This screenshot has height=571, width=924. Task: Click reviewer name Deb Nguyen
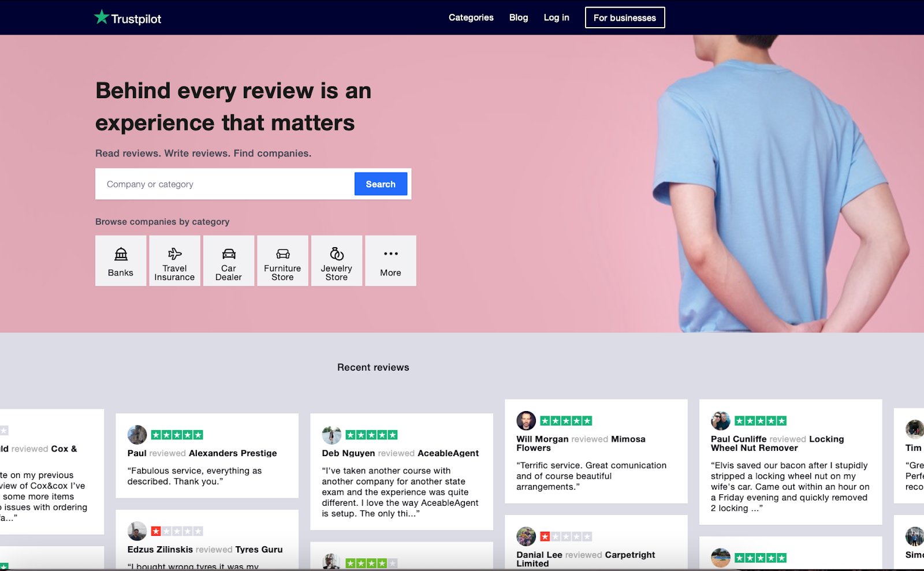(349, 453)
